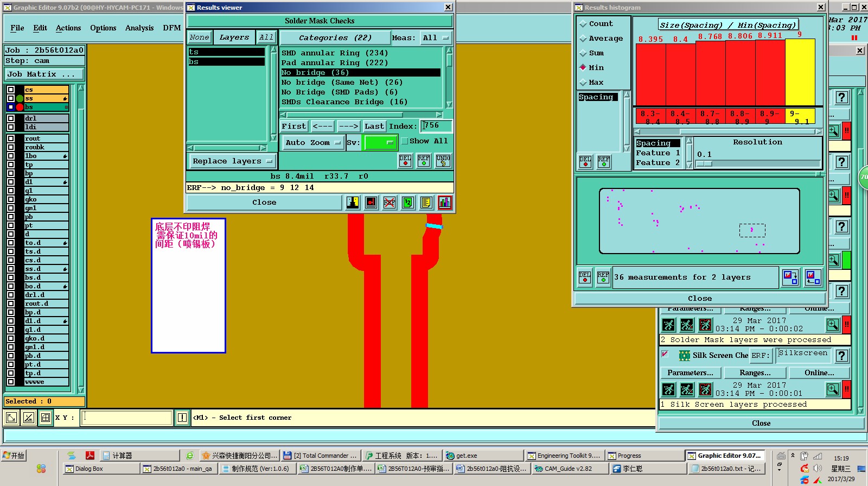Click run icon in Solder Mask checklist row
This screenshot has width=868, height=486.
(668, 325)
